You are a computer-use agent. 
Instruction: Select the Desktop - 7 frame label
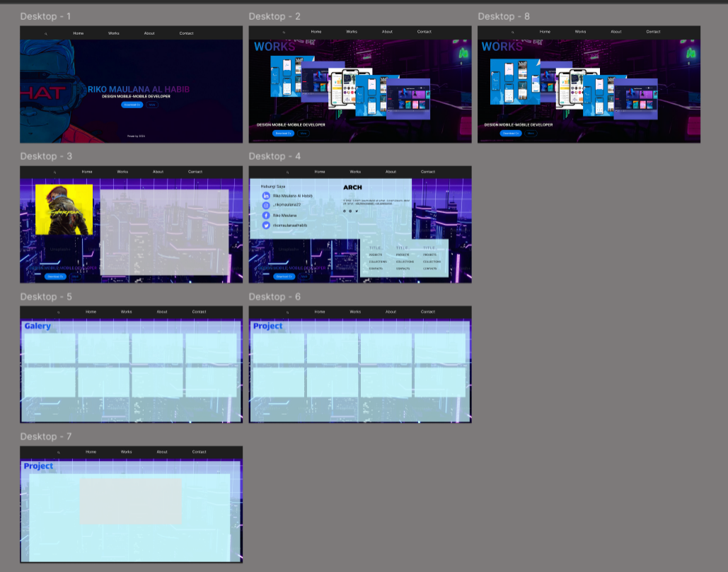45,436
